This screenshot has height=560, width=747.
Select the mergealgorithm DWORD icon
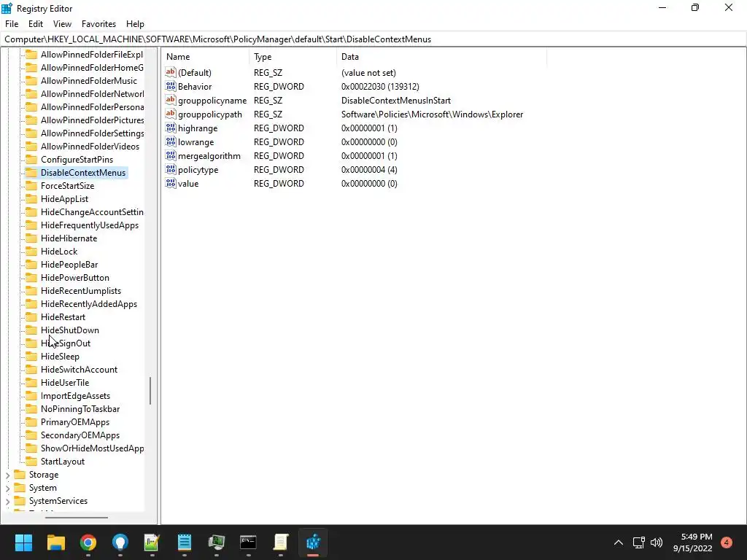pos(171,155)
